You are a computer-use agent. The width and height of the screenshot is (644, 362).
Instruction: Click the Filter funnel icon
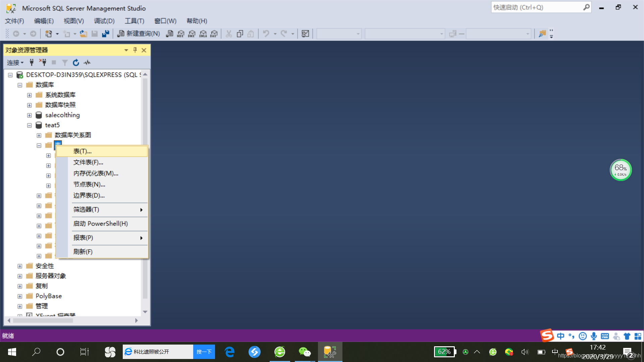point(65,62)
